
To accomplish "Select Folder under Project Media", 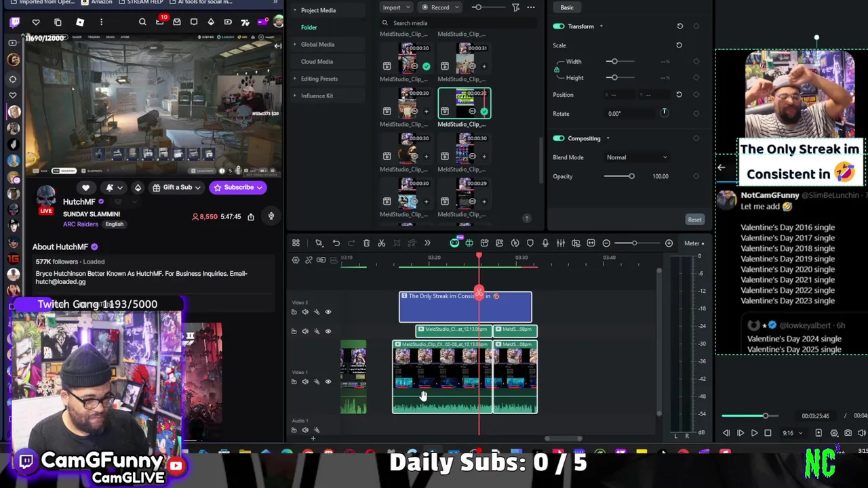I will (x=309, y=27).
